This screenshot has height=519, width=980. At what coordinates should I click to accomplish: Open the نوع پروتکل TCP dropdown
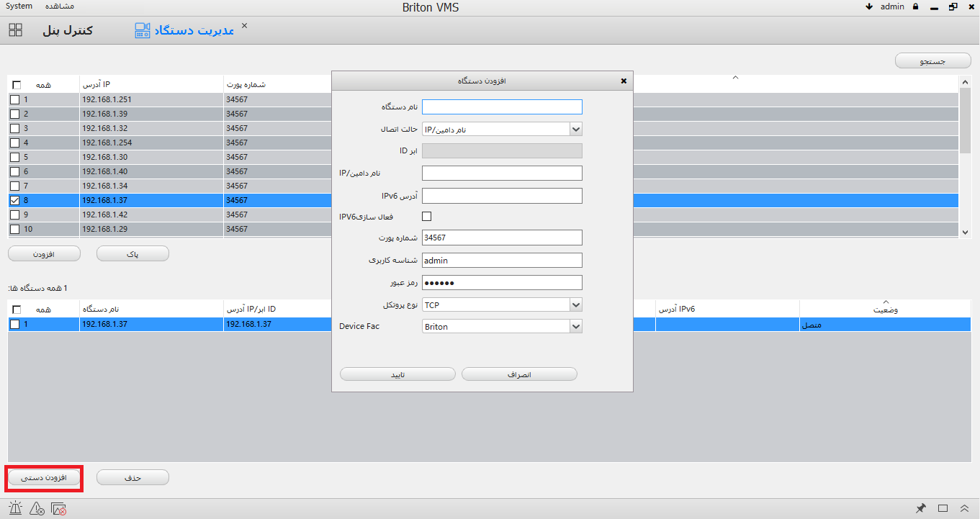(x=502, y=305)
